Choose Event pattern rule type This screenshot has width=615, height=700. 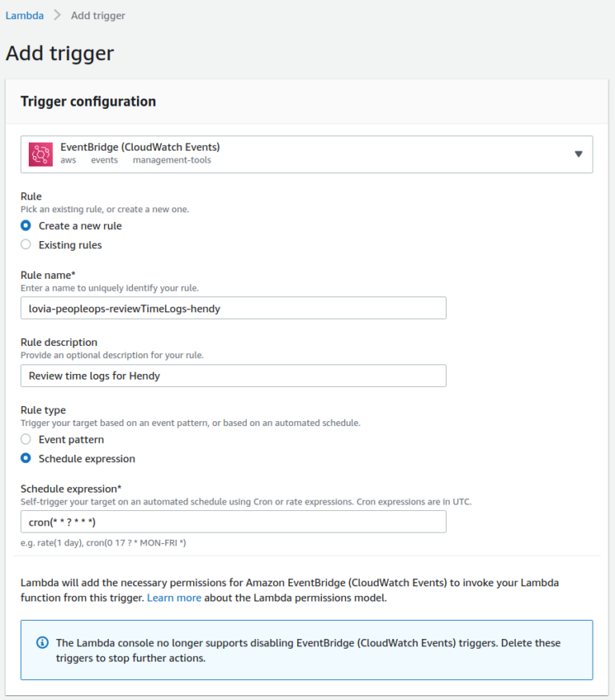point(26,439)
